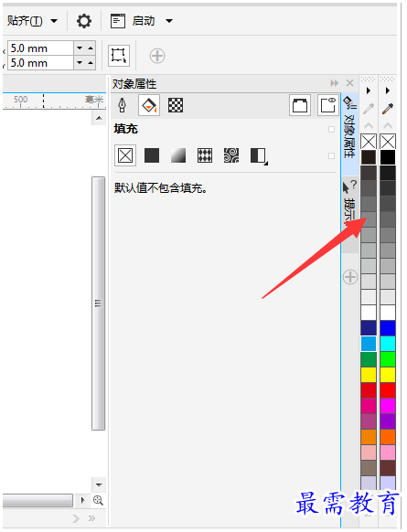
Task: Click the lower 5.0 mm input field
Action: click(x=40, y=63)
